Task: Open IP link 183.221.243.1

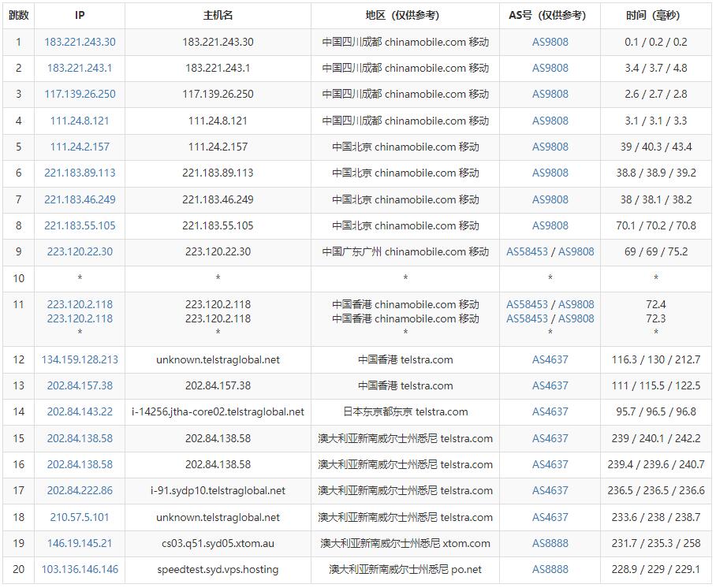Action: (80, 68)
